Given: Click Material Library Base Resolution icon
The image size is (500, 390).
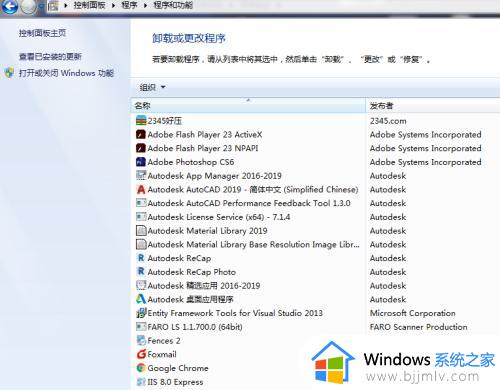Looking at the screenshot, I should pos(141,244).
